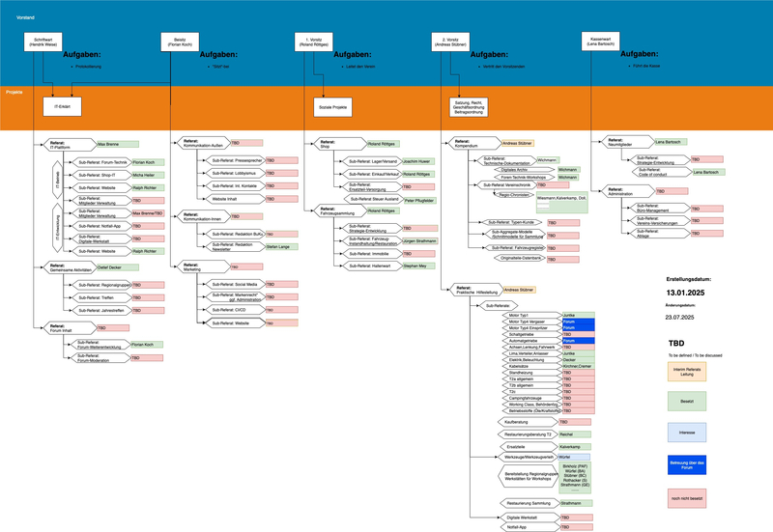Select Referat: Kommunikation Außen hexagon
773x532 pixels.
(204, 143)
